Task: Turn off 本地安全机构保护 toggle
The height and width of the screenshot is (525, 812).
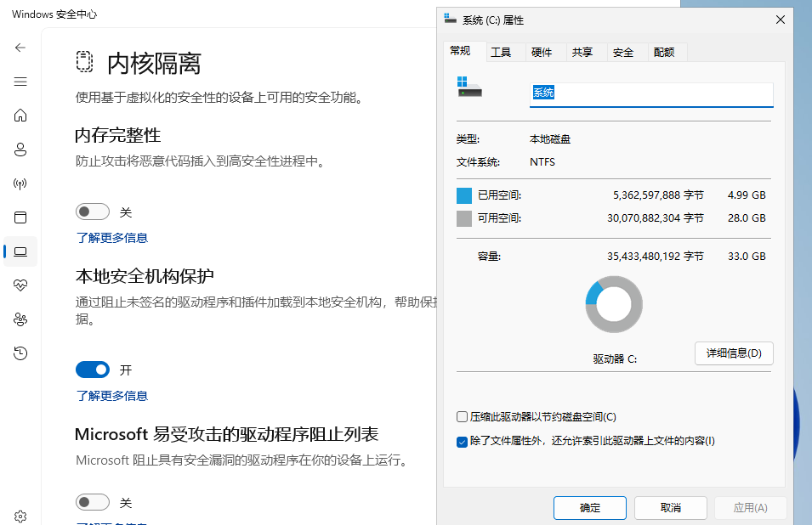Action: point(93,370)
